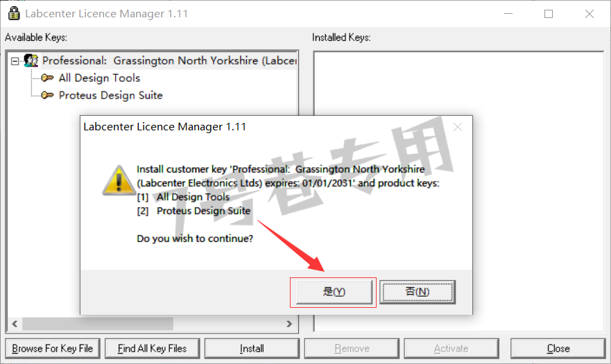The image size is (611, 364).
Task: Close the main Licence Manager window
Action: 590,14
